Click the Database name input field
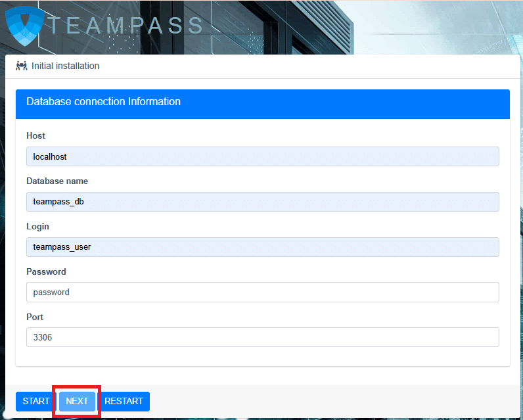523x420 pixels. point(263,202)
